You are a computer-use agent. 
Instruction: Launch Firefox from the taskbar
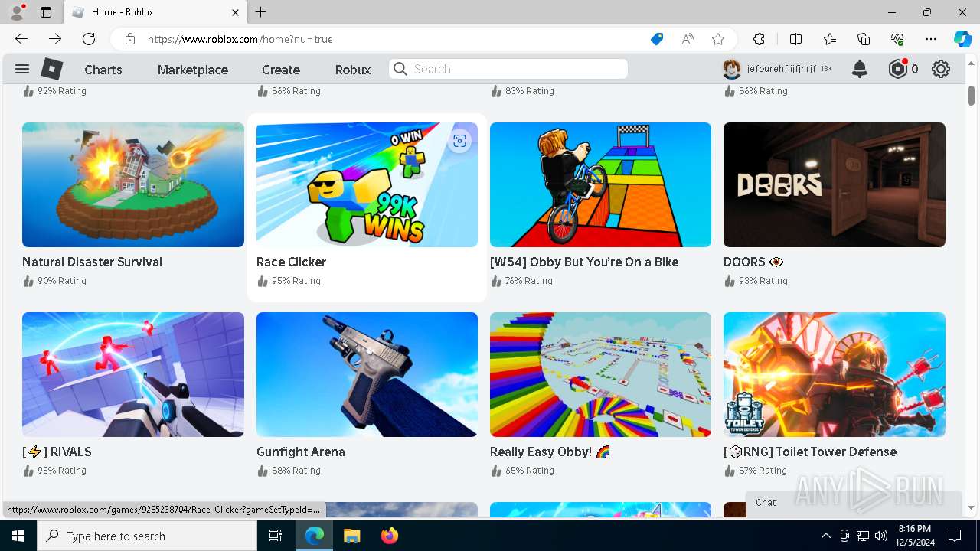click(x=389, y=536)
